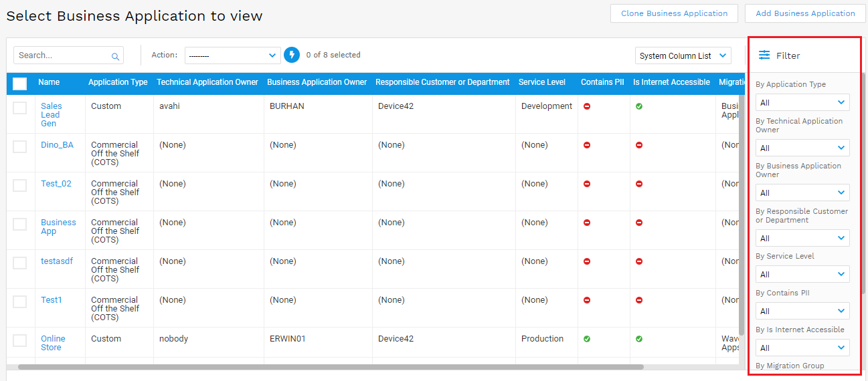Toggle the select-all checkbox in the table header
868x381 pixels.
click(20, 83)
